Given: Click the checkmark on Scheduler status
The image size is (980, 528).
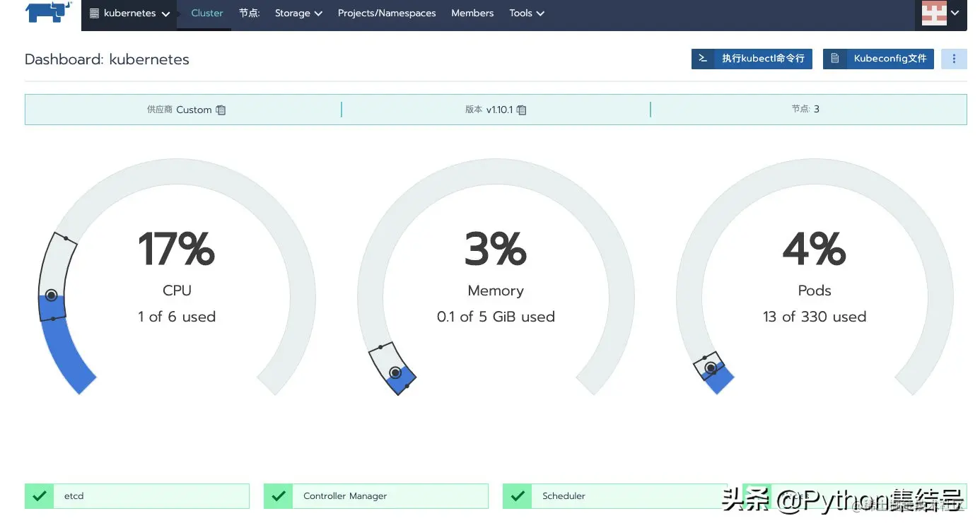Looking at the screenshot, I should [x=516, y=495].
